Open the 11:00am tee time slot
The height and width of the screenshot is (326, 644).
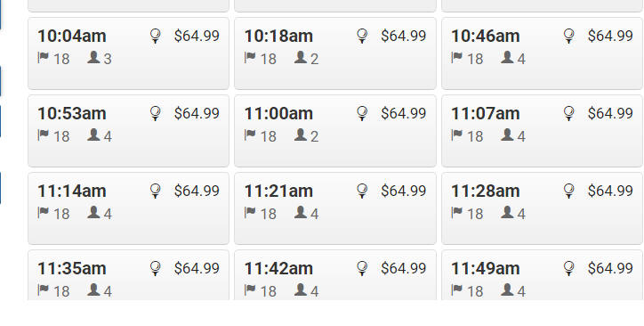[335, 131]
